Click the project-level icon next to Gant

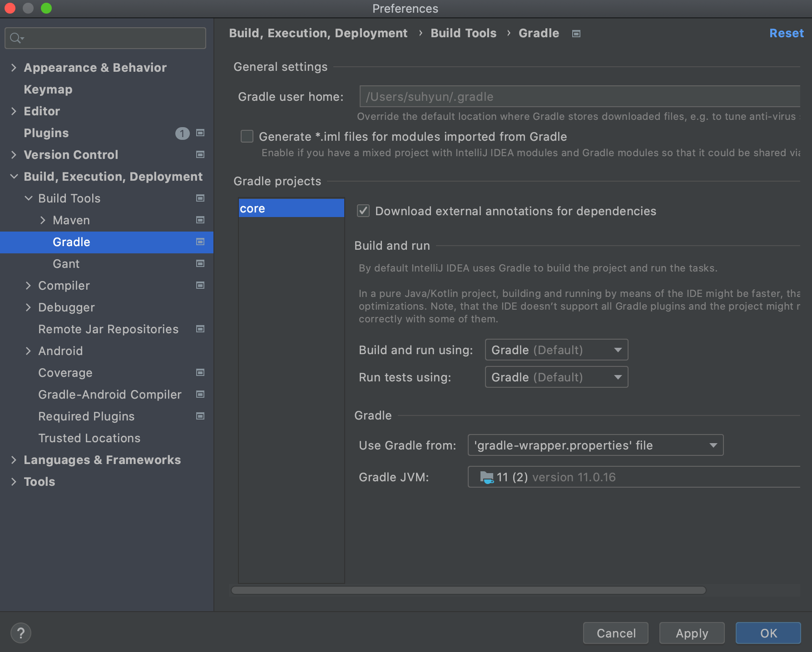(200, 264)
